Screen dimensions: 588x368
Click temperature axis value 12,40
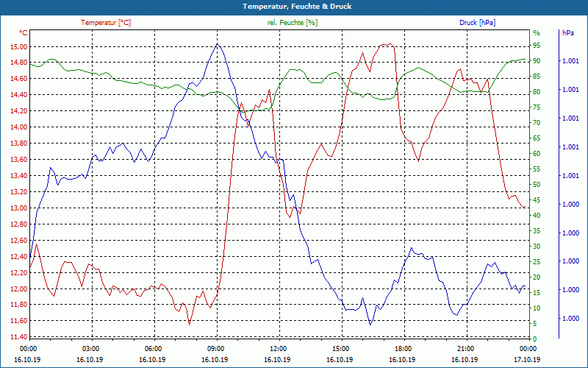point(21,256)
